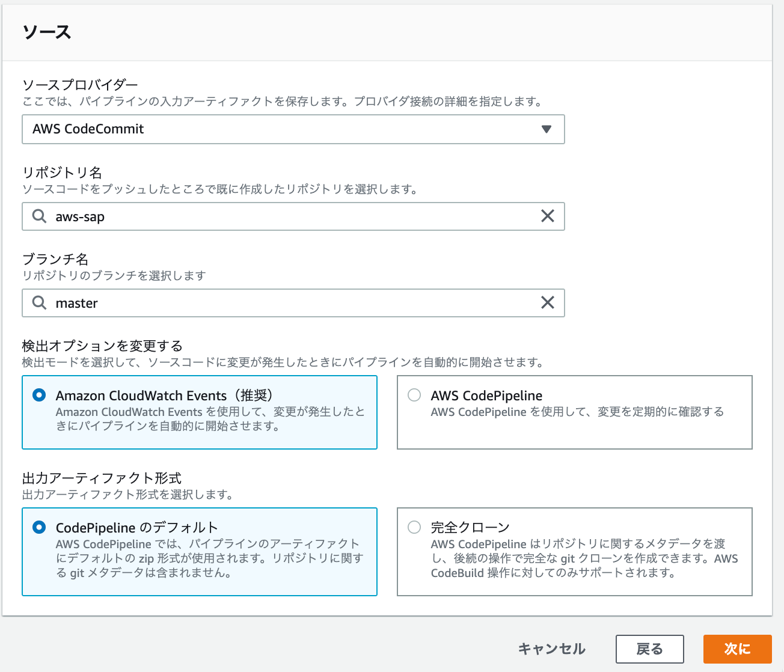Click the dropdown arrow of source provider

(546, 129)
